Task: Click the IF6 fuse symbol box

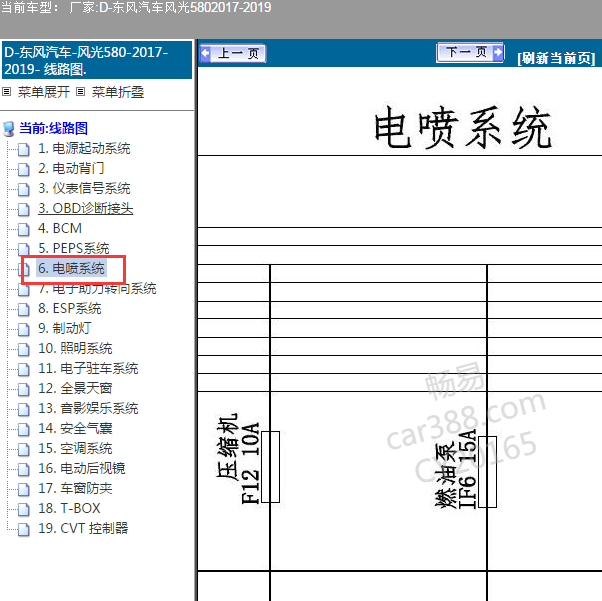Action: pyautogui.click(x=487, y=472)
